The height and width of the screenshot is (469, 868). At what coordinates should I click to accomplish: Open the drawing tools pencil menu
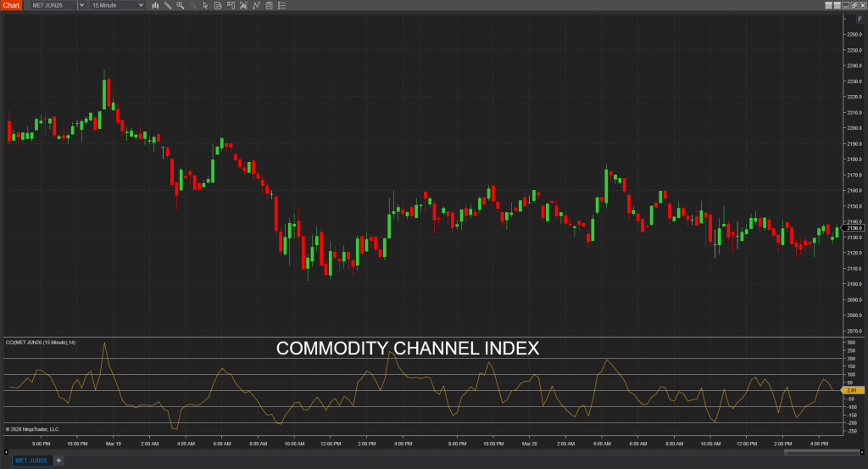168,5
